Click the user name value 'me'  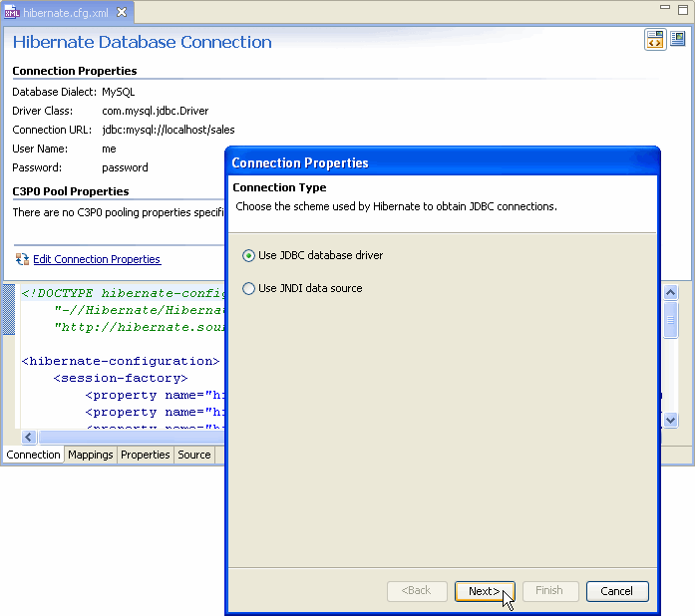(109, 149)
